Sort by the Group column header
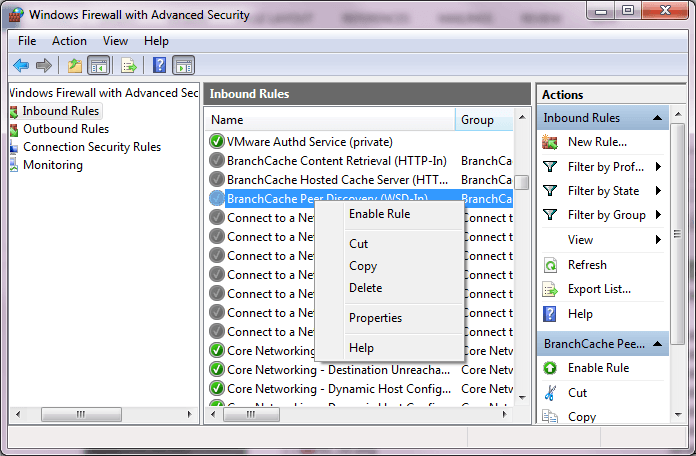Image resolution: width=696 pixels, height=456 pixels. click(x=484, y=120)
